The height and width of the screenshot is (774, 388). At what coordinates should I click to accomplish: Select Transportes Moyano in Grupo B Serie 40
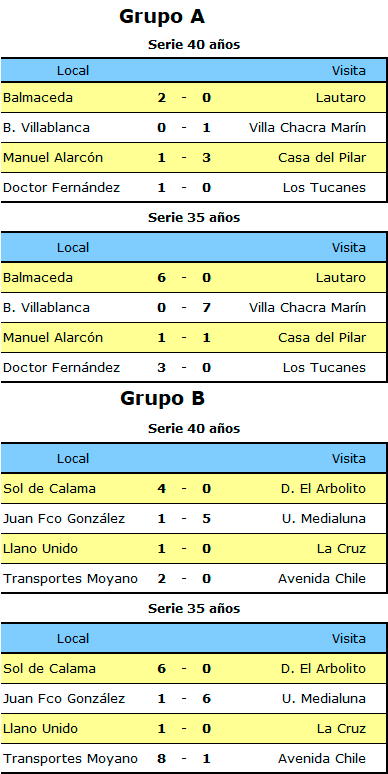coord(70,579)
